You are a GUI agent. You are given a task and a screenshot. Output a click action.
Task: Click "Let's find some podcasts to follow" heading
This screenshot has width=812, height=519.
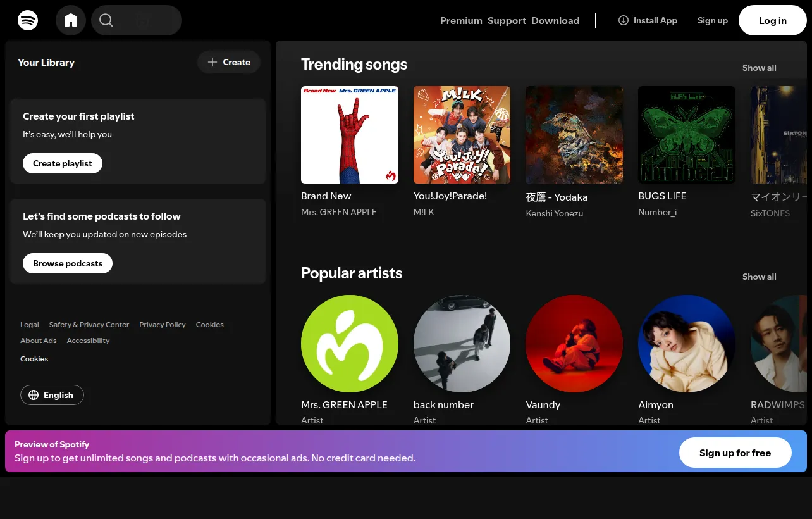[102, 216]
